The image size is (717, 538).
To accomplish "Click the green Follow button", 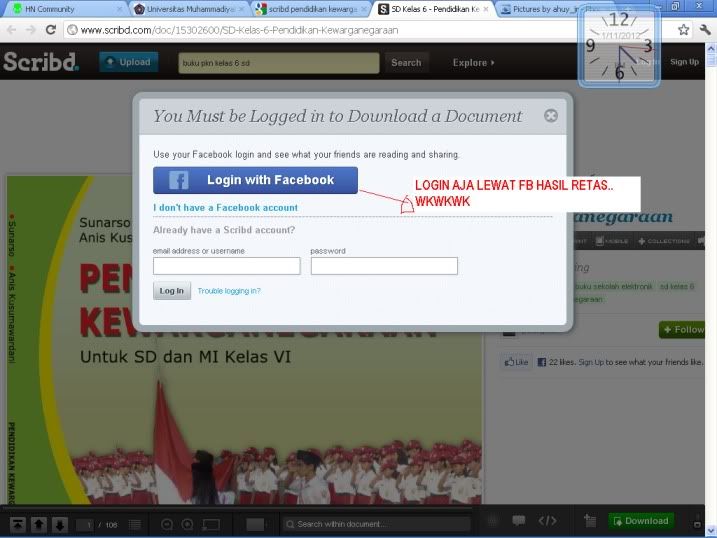I will click(682, 330).
